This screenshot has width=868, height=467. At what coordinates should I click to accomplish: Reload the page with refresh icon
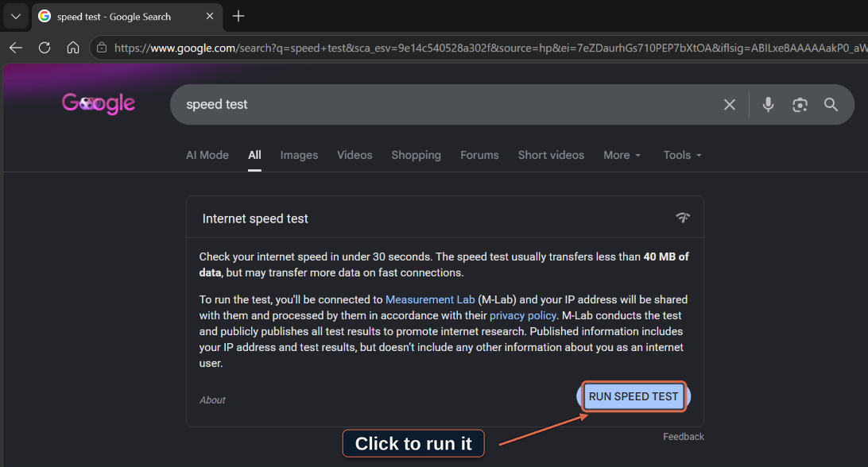45,48
